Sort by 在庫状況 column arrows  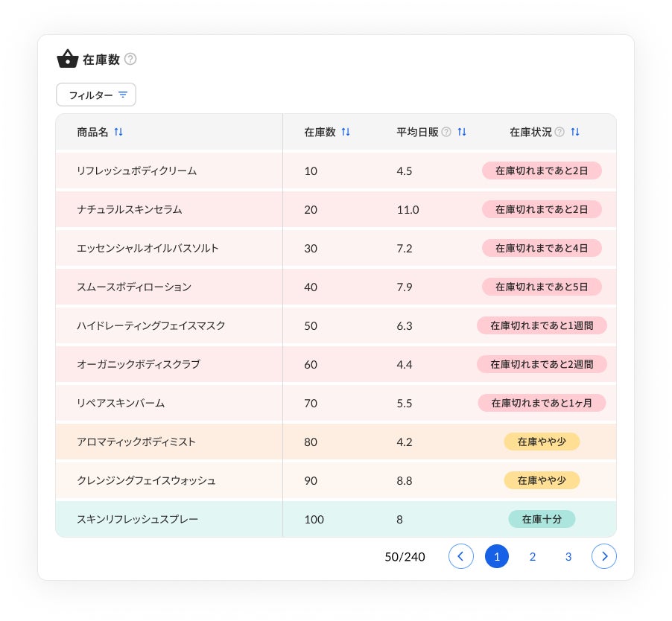pos(574,132)
